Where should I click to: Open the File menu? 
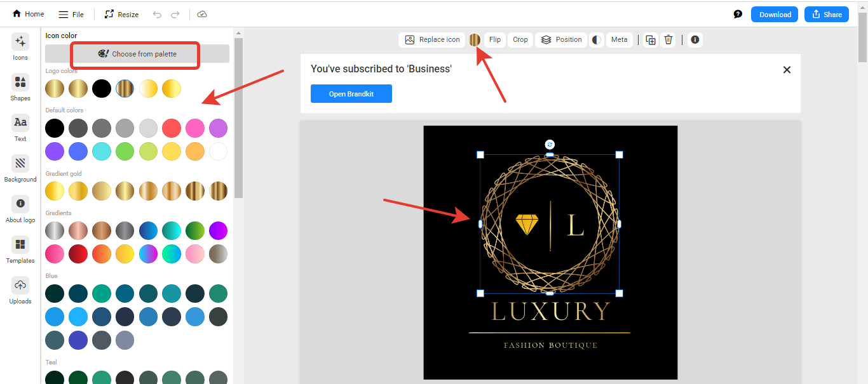71,15
